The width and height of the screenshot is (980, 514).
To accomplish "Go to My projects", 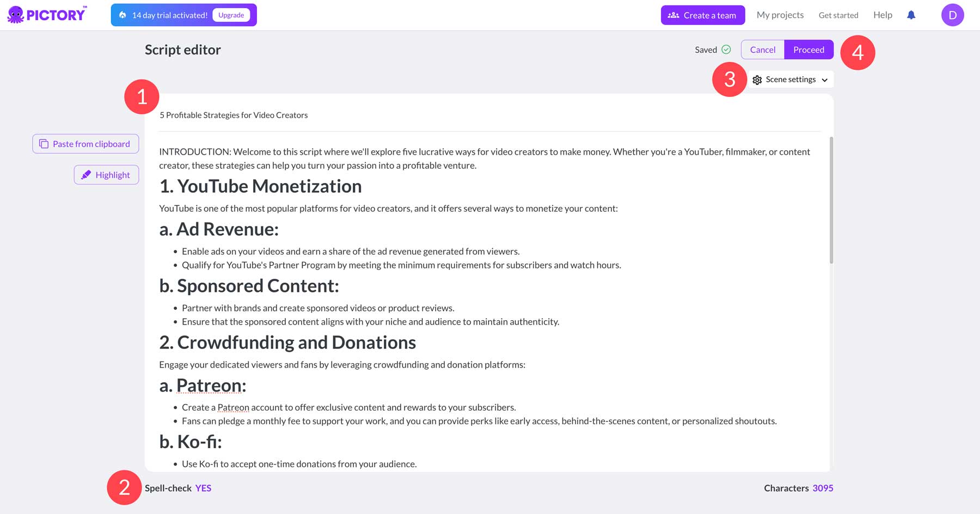I will click(780, 15).
